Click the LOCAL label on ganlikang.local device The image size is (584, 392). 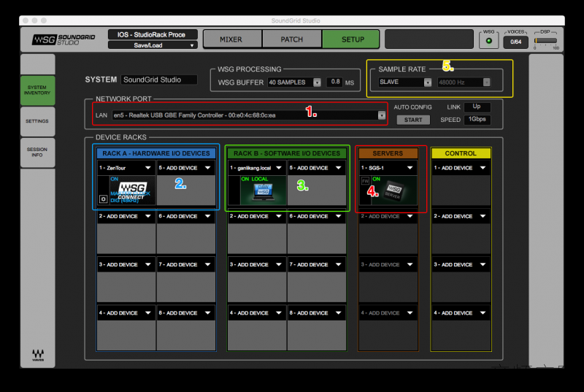point(260,179)
